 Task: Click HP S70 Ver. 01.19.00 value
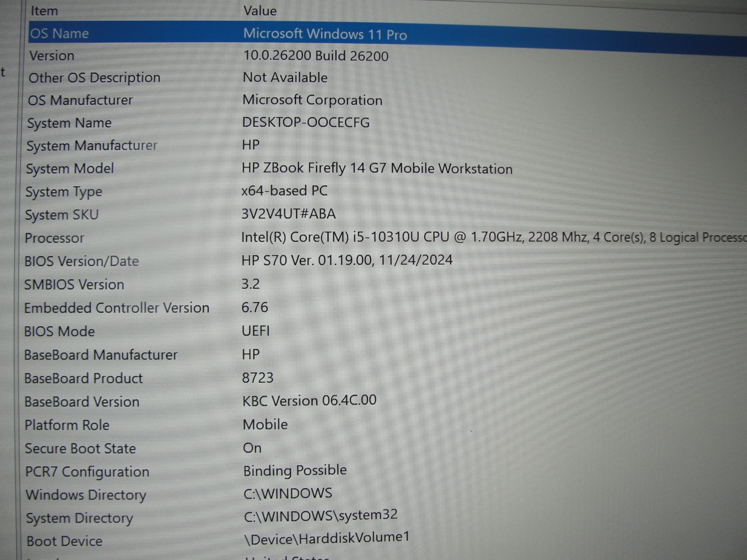tap(347, 260)
